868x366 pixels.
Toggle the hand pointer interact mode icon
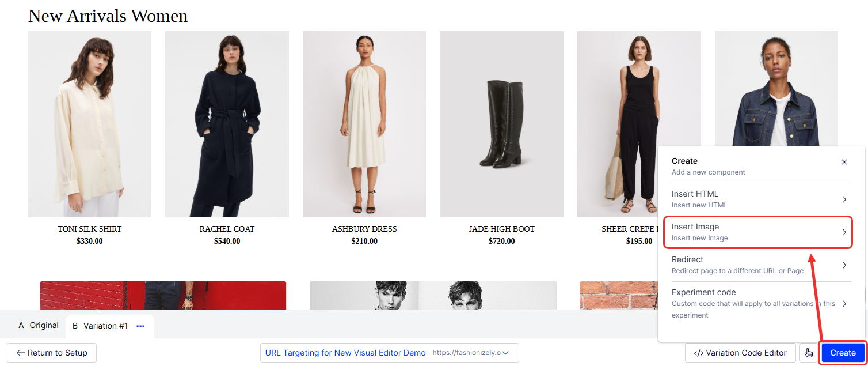809,353
